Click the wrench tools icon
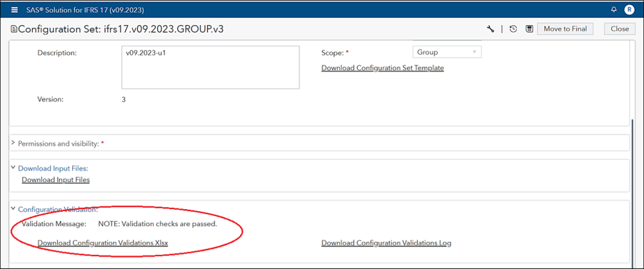644x269 pixels. [491, 29]
